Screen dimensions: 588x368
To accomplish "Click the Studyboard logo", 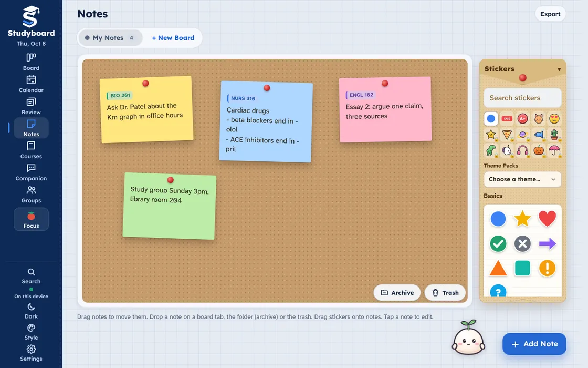I will [x=31, y=22].
